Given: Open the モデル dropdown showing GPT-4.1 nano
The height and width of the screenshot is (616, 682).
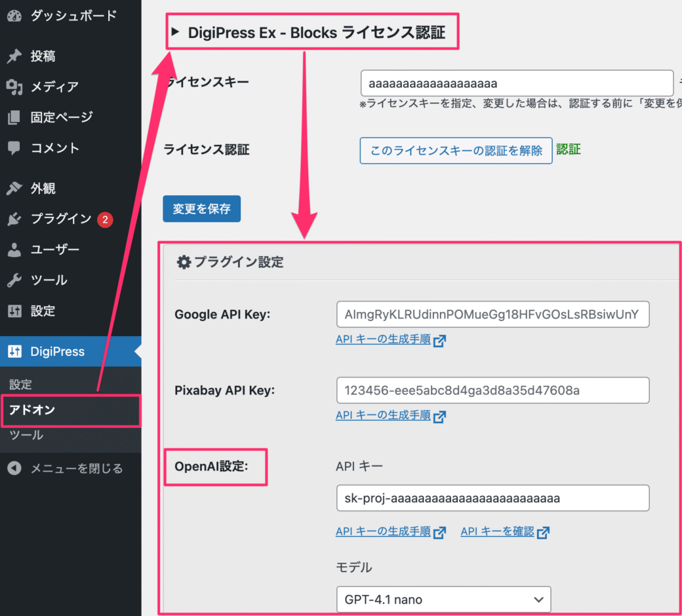Looking at the screenshot, I should pyautogui.click(x=443, y=599).
